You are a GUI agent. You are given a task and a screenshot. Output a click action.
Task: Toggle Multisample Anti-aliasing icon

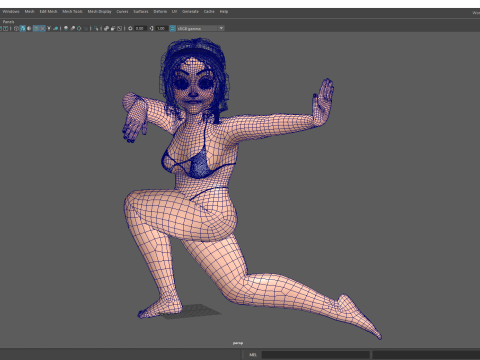point(79,29)
